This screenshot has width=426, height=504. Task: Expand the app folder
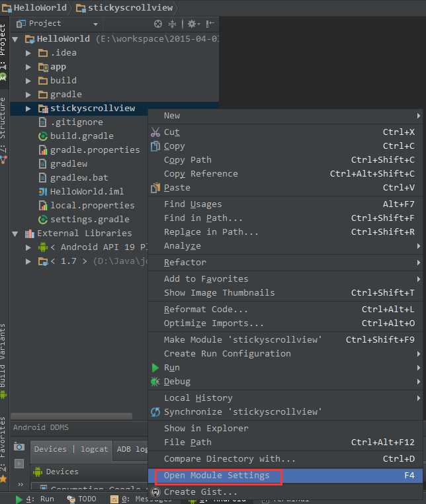pos(28,67)
